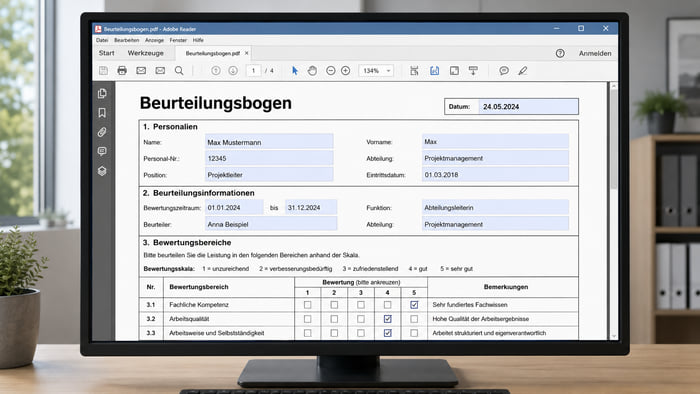Click the vertical scrollbar thumb

(614, 138)
